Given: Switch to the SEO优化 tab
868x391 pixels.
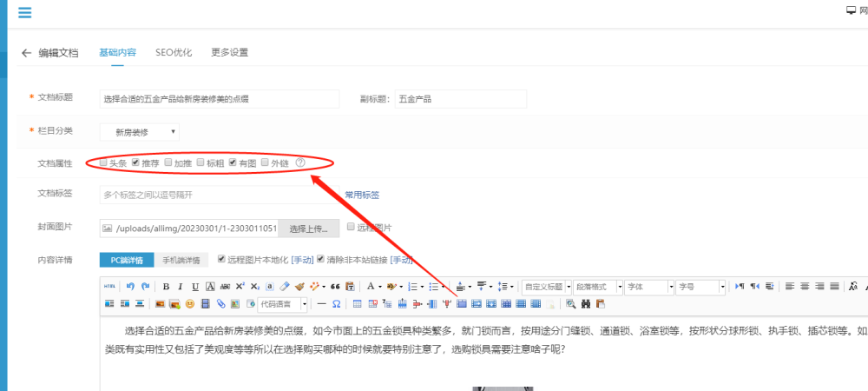Looking at the screenshot, I should pos(174,53).
